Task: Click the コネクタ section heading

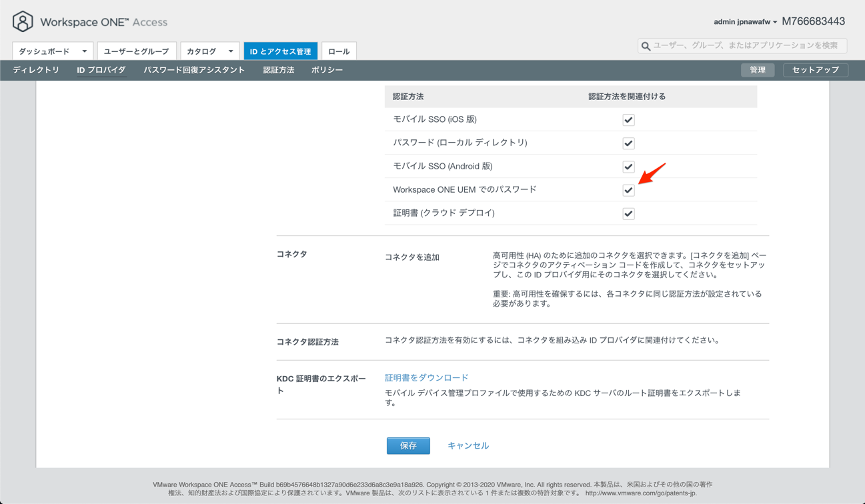Action: coord(292,254)
